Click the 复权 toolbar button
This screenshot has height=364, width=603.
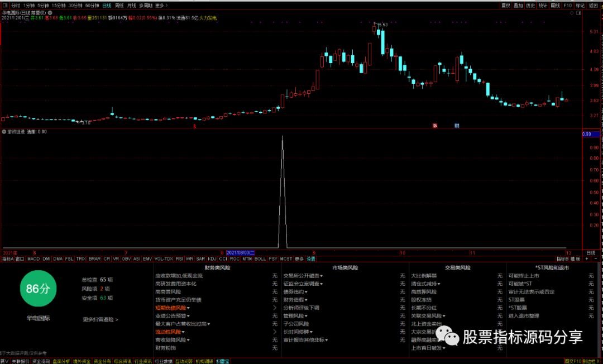[x=506, y=6]
